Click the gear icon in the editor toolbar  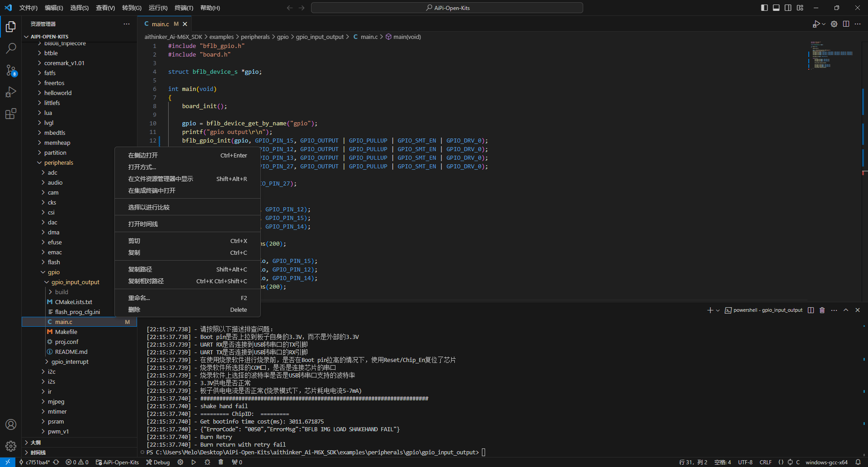pos(834,24)
